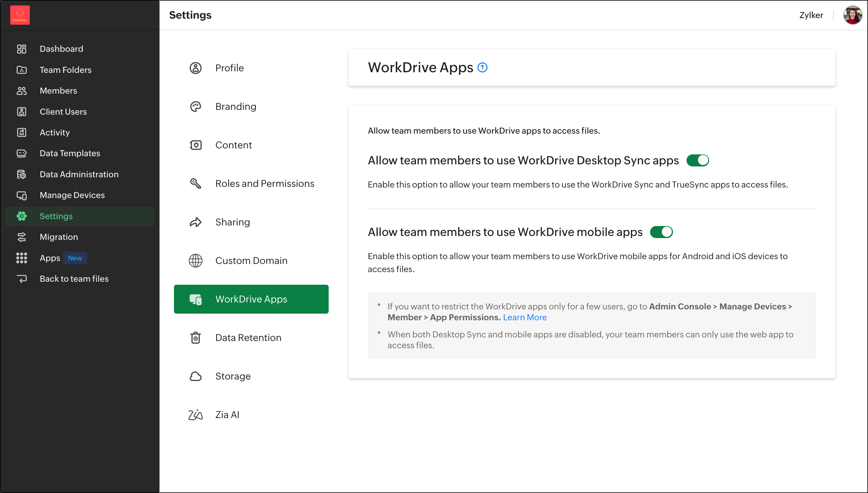
Task: Click the WorkDrive Apps help question icon
Action: pos(482,68)
